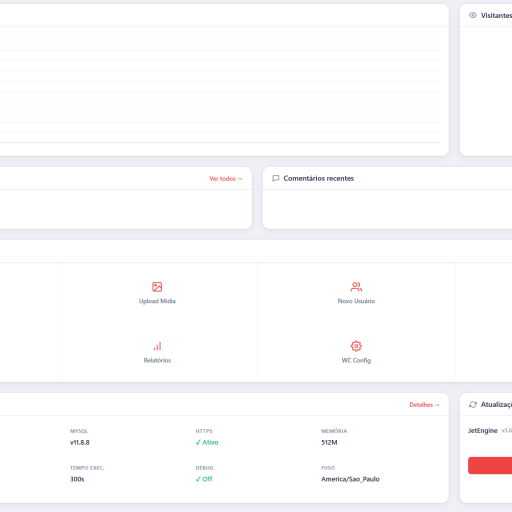512x512 pixels.
Task: Click the America/Sao_Paulo timezone value
Action: point(350,479)
